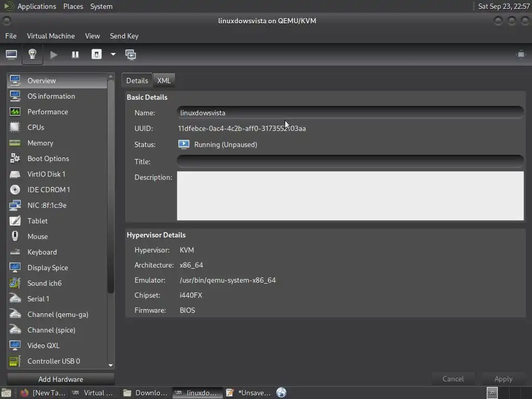Open the shutdown options dropdown arrow
This screenshot has width=532, height=399.
pos(113,54)
